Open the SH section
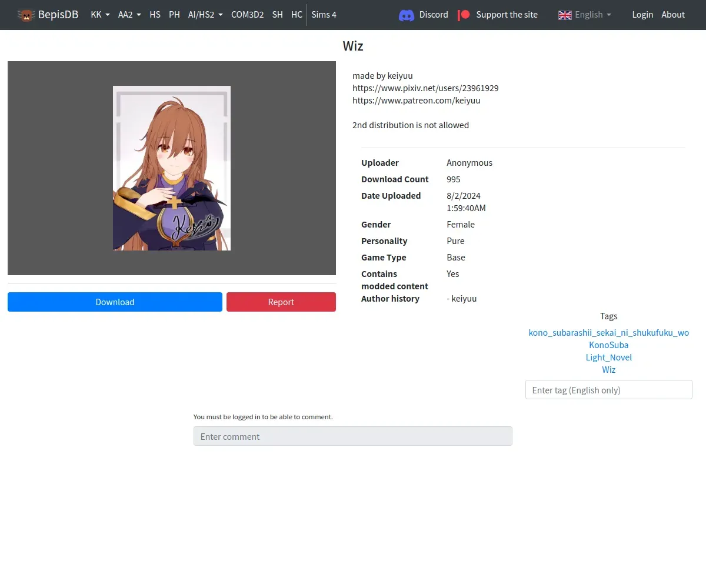Image resolution: width=706 pixels, height=588 pixels. coord(278,15)
